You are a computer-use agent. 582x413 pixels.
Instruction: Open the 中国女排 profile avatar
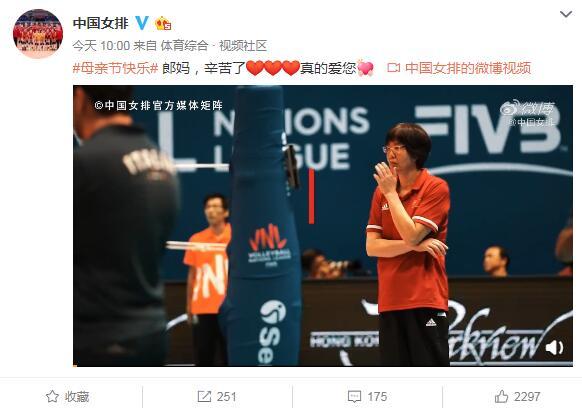pyautogui.click(x=38, y=34)
